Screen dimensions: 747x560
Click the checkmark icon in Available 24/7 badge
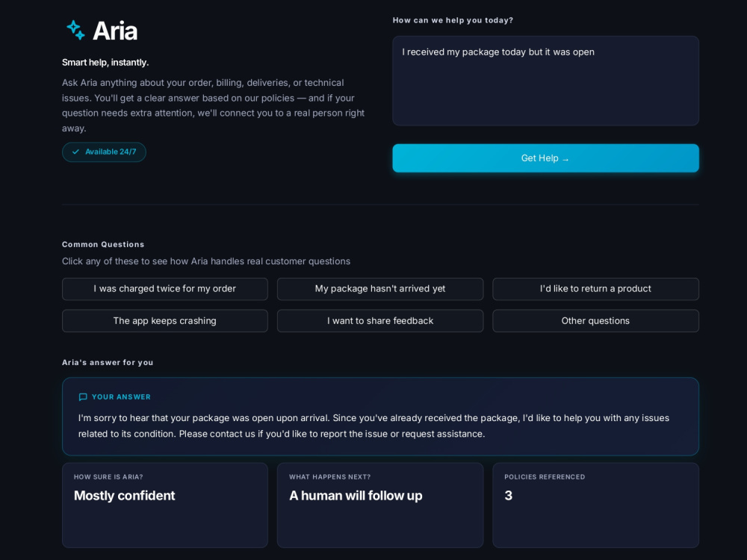[75, 152]
